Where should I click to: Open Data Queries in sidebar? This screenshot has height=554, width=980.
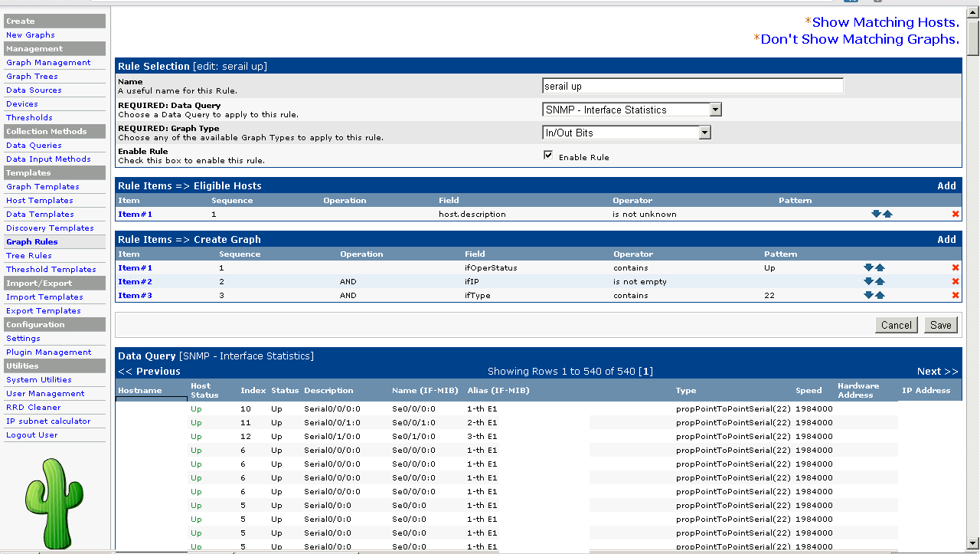point(34,146)
